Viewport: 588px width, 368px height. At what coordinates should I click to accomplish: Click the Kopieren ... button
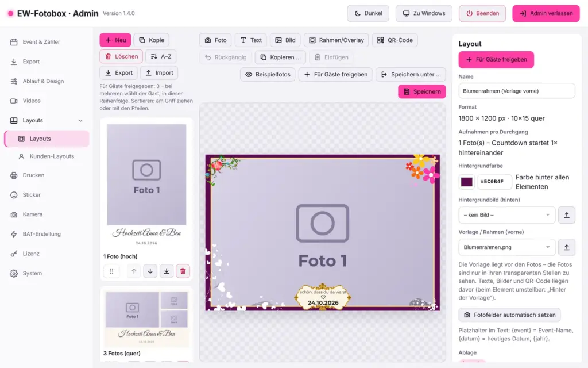(x=280, y=57)
